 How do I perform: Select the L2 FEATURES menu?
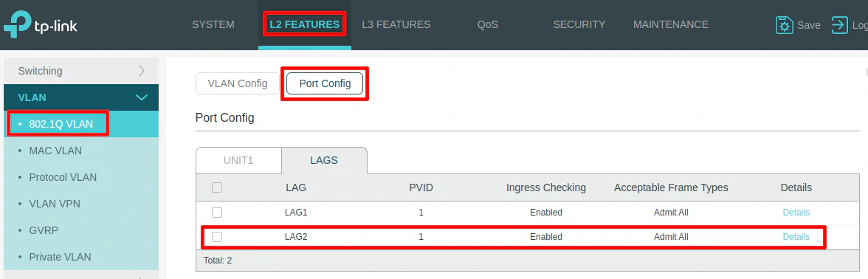pos(304,25)
